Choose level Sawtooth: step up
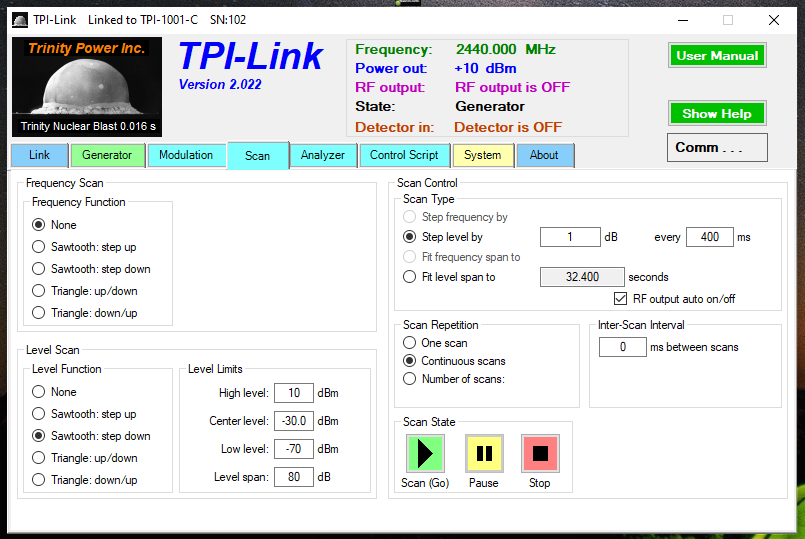The image size is (805, 539). pos(84,414)
